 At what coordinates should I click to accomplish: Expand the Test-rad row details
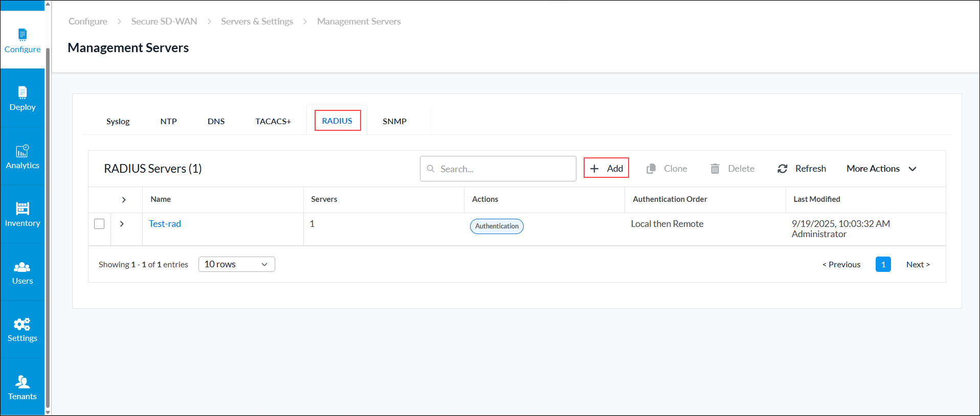coord(122,224)
